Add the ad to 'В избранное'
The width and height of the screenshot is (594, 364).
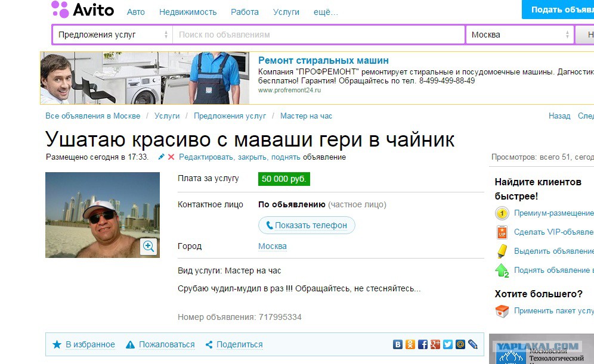click(x=89, y=344)
